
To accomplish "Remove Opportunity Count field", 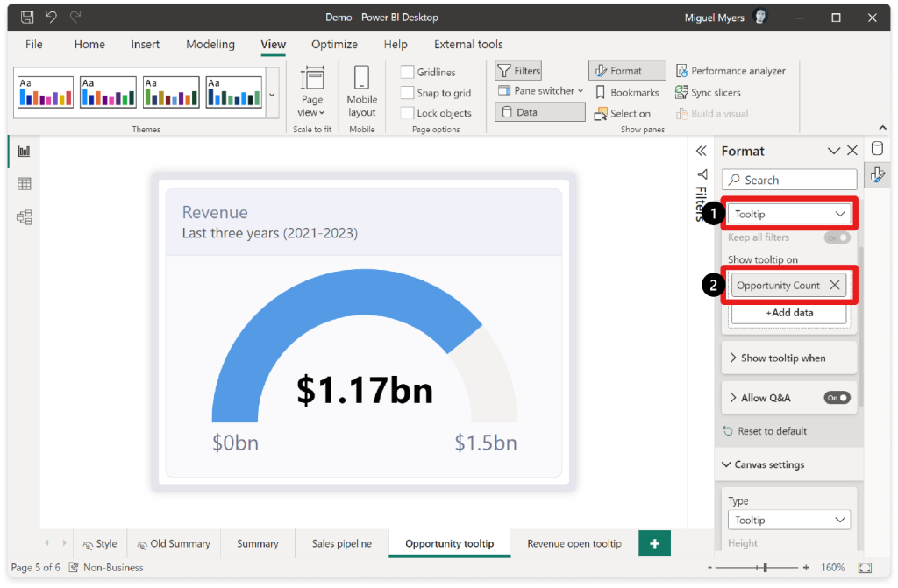I will tap(835, 285).
